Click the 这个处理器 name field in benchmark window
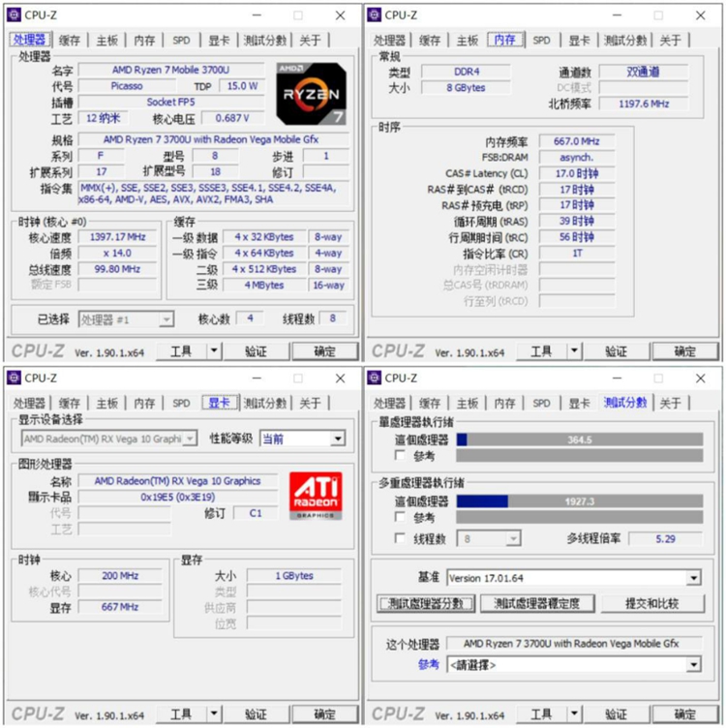Image resolution: width=726 pixels, height=728 pixels. (x=574, y=644)
